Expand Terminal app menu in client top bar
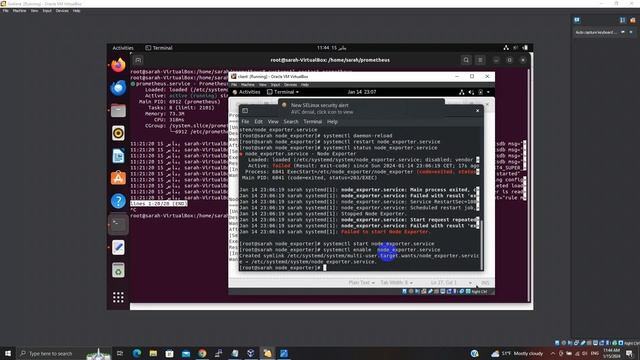The image size is (640, 360). [282, 92]
